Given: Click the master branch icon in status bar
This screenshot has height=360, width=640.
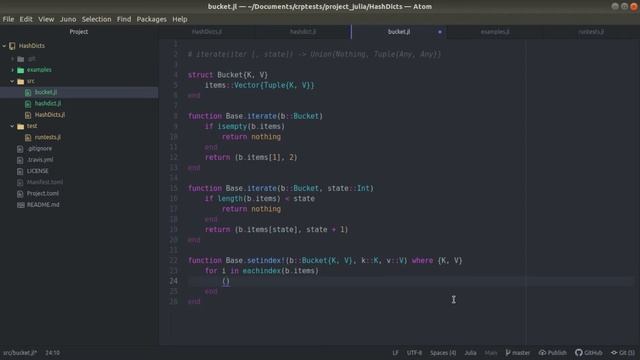Looking at the screenshot, I should tap(508, 353).
